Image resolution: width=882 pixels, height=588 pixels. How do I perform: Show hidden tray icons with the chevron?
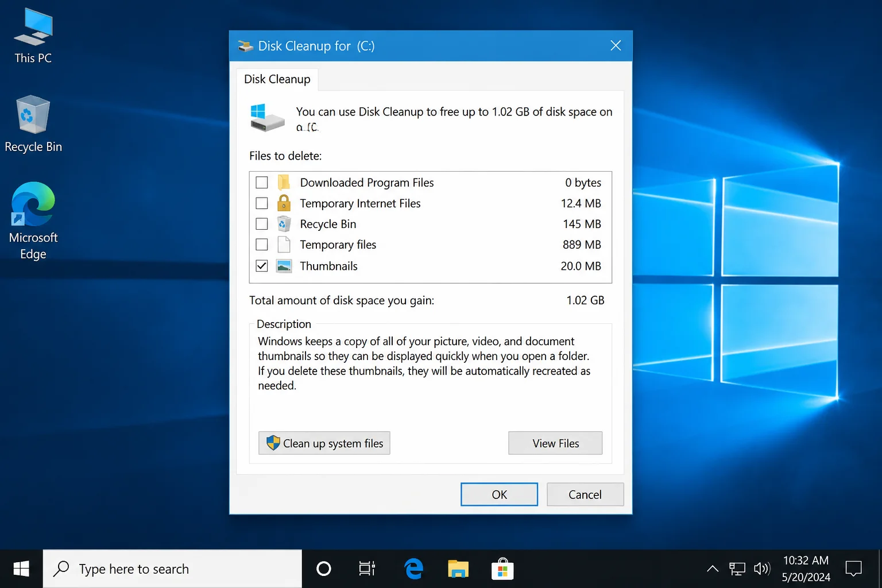(x=713, y=569)
